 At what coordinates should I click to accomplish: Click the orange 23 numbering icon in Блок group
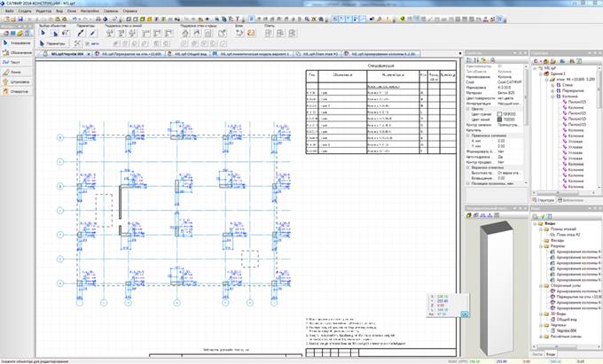click(251, 33)
